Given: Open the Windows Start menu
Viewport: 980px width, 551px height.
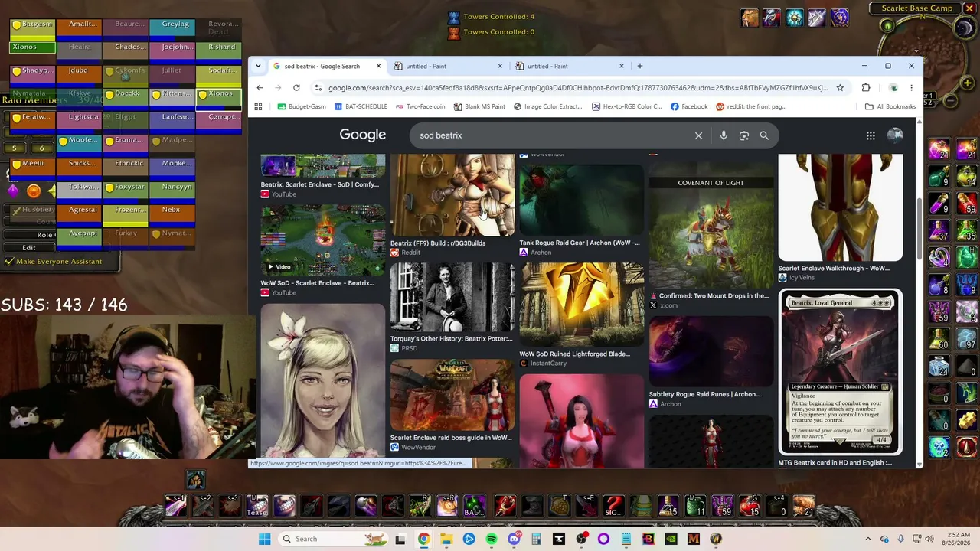Looking at the screenshot, I should [x=264, y=539].
